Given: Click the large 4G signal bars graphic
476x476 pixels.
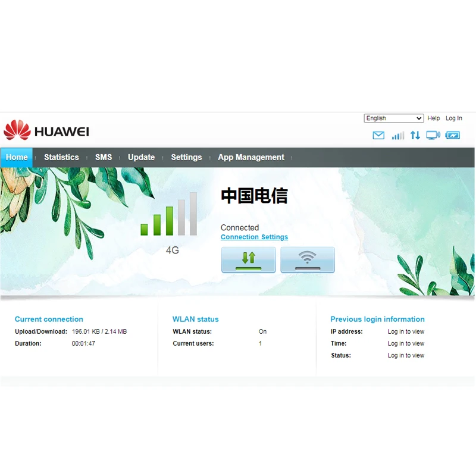Looking at the screenshot, I should click(169, 214).
